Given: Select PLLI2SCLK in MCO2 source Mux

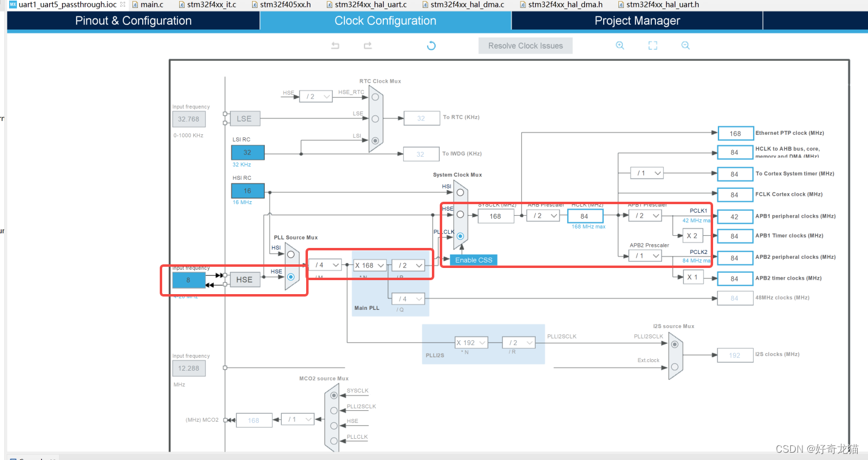Looking at the screenshot, I should (333, 411).
